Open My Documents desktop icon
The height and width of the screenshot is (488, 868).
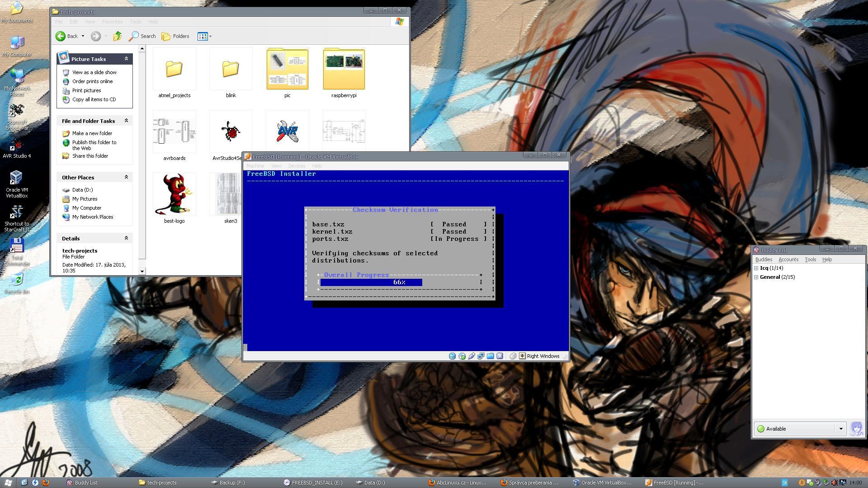(17, 12)
